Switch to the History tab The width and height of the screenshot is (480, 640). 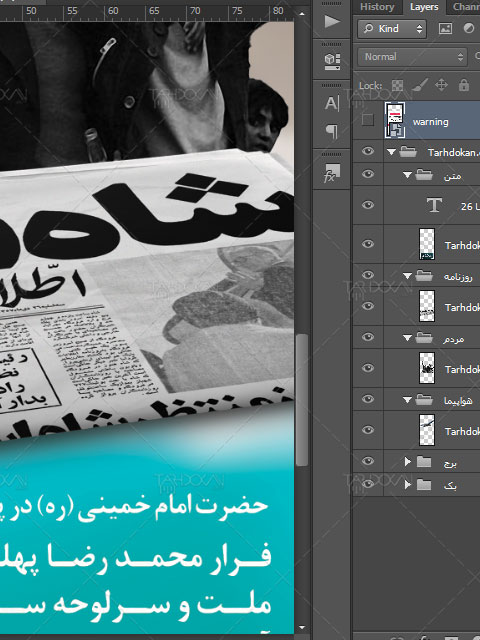tap(377, 7)
